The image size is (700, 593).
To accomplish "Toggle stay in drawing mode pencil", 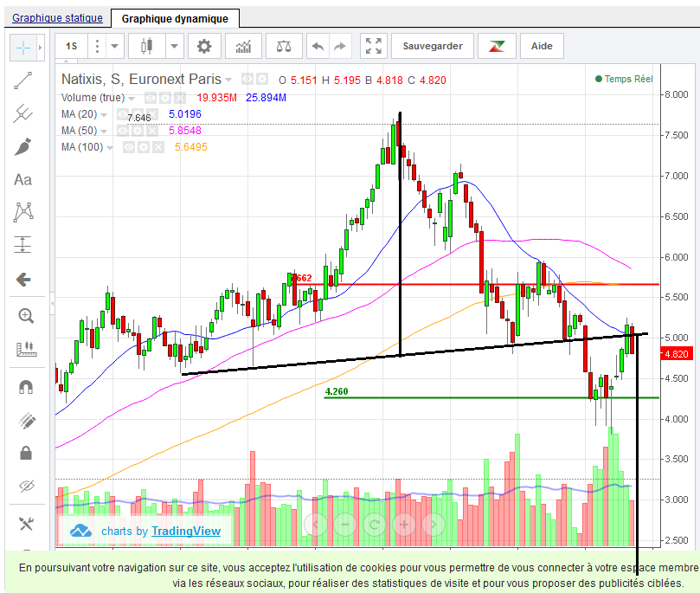I will (26, 420).
